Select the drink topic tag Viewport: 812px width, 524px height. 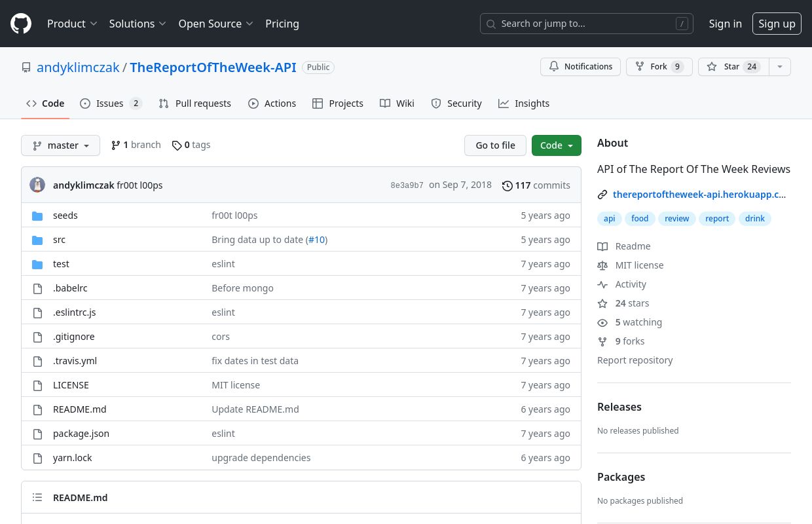(x=755, y=219)
